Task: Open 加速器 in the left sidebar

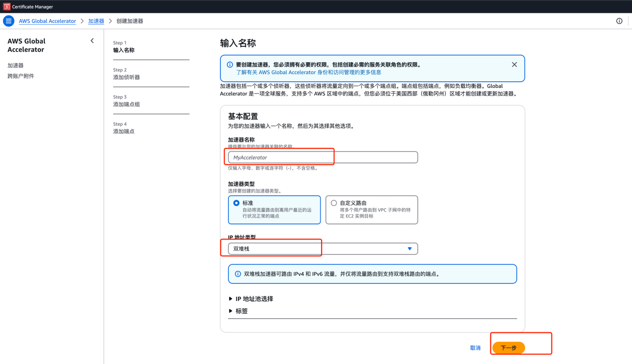Action: [x=15, y=65]
